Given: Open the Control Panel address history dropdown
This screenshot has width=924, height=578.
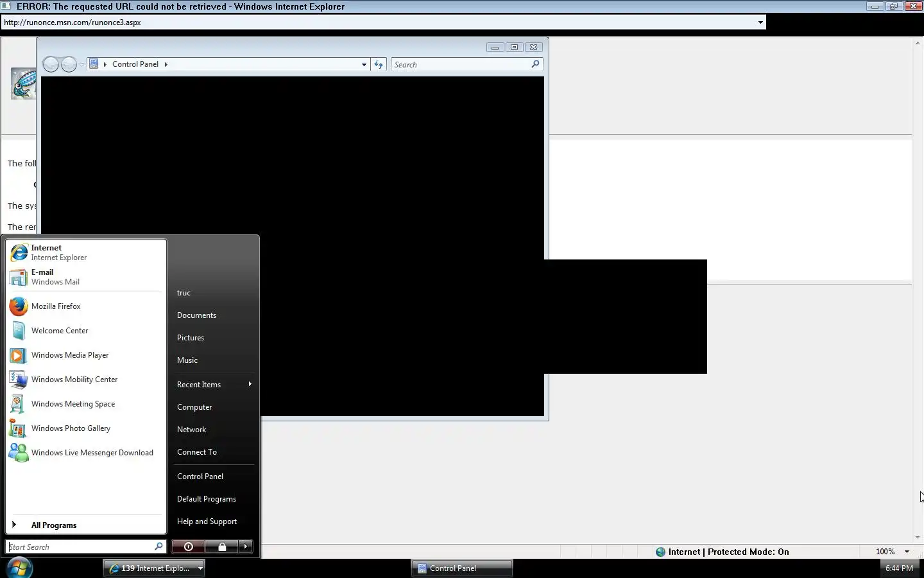Looking at the screenshot, I should (364, 64).
